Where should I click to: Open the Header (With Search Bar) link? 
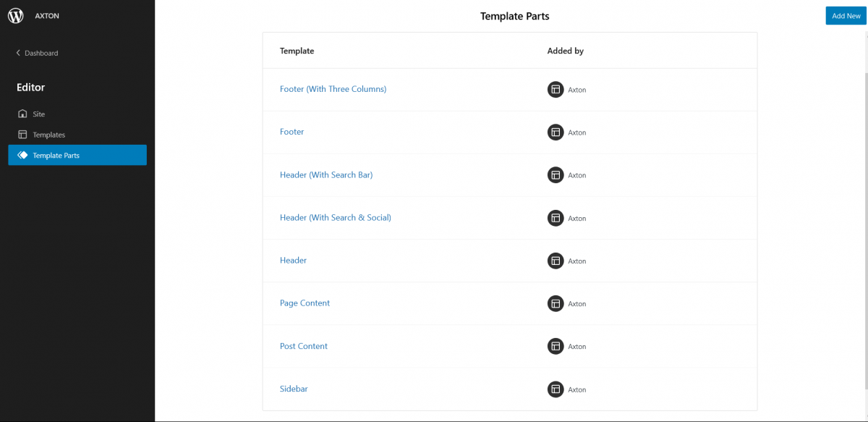point(326,174)
